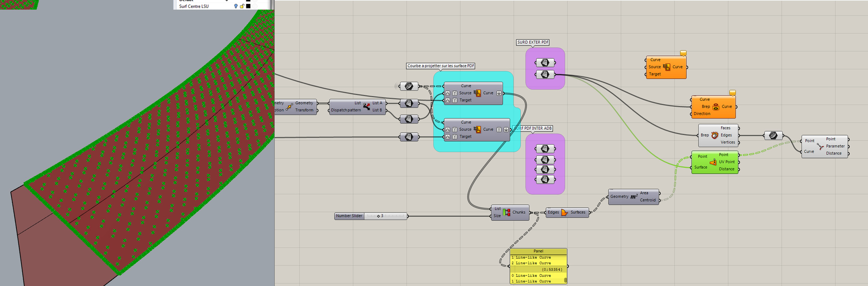Click the 'Direction' input on orange Brep component

click(702, 114)
